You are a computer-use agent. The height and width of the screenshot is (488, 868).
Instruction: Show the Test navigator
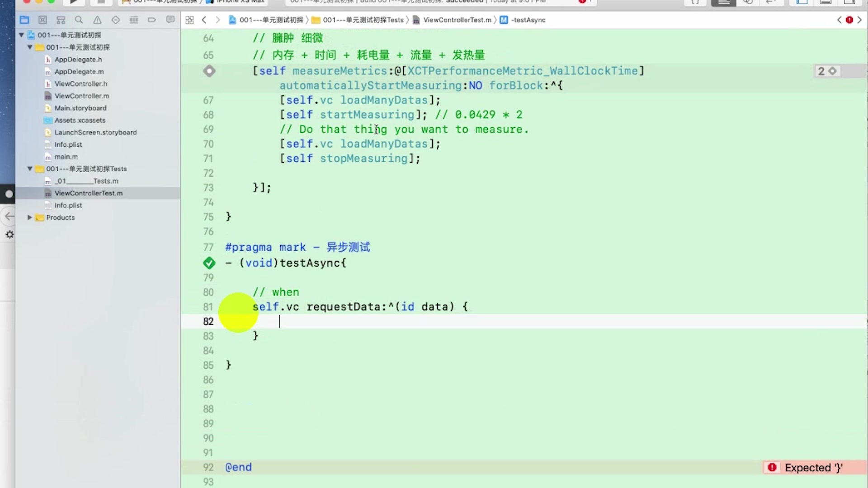116,20
